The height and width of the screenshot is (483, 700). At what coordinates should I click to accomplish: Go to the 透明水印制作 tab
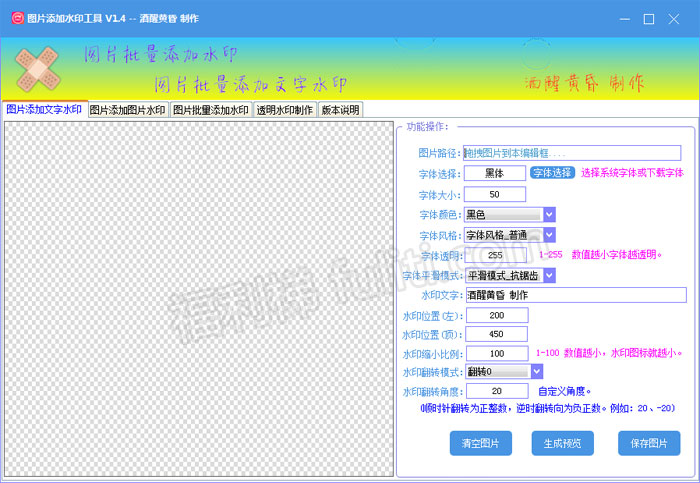[285, 111]
